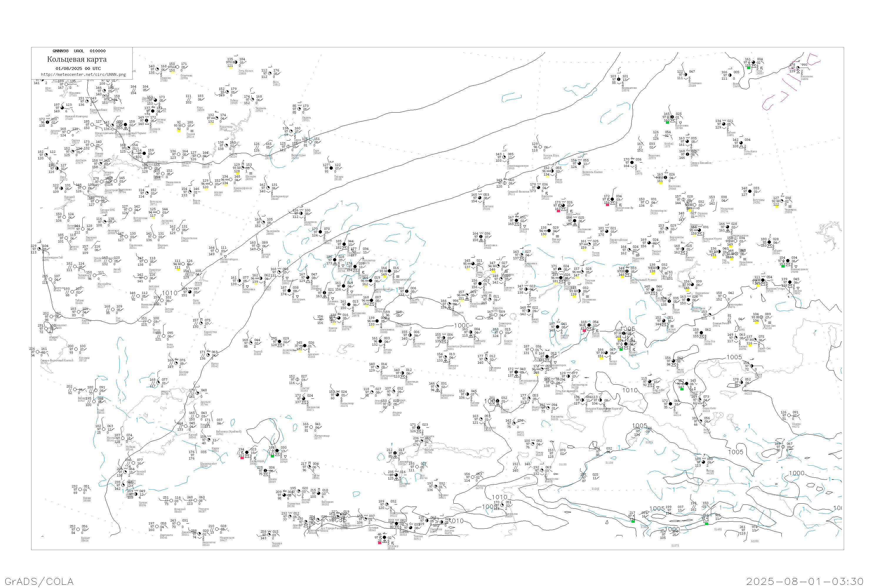
Task: Click red square at Кызылорда station
Action: coord(242,457)
